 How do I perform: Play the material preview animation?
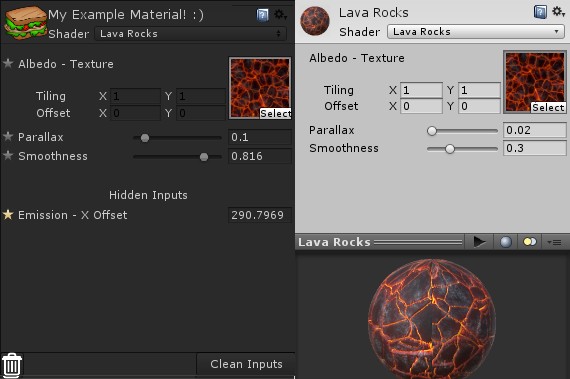point(479,242)
